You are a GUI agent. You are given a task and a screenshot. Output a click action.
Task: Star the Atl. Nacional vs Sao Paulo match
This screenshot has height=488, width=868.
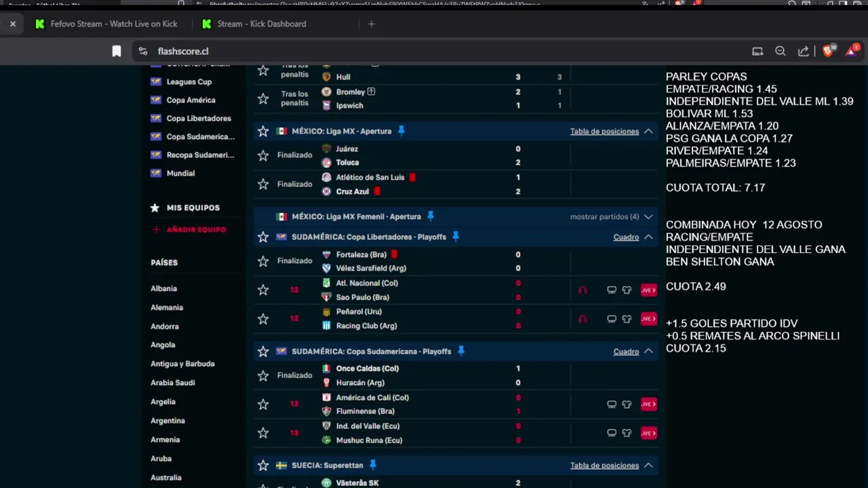click(x=263, y=289)
